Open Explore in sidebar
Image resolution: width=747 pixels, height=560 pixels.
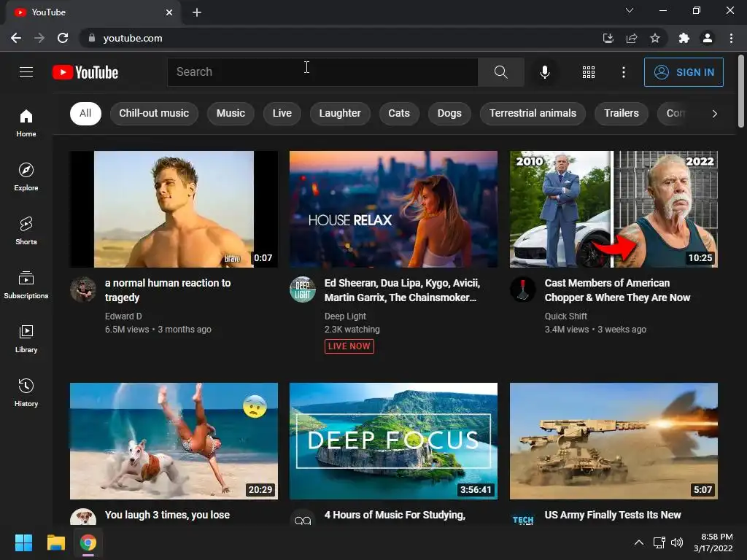[x=26, y=176]
